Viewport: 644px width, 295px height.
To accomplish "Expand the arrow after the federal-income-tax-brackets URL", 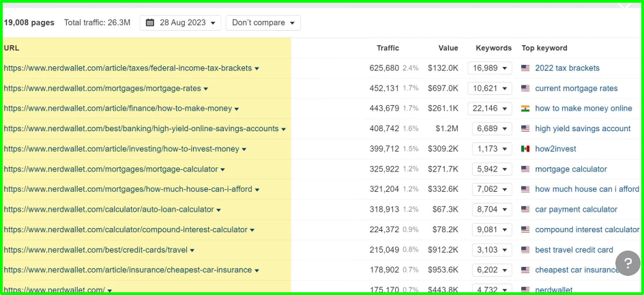I will [257, 68].
